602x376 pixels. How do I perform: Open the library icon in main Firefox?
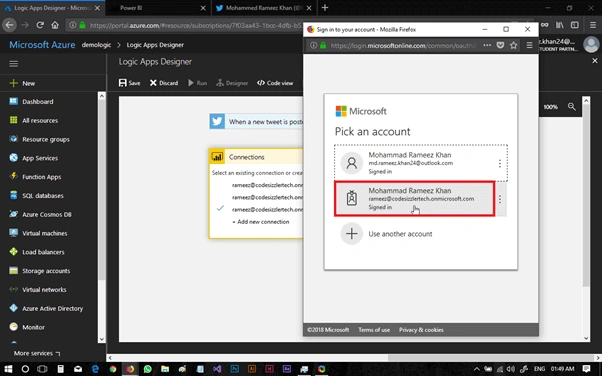pyautogui.click(x=560, y=25)
